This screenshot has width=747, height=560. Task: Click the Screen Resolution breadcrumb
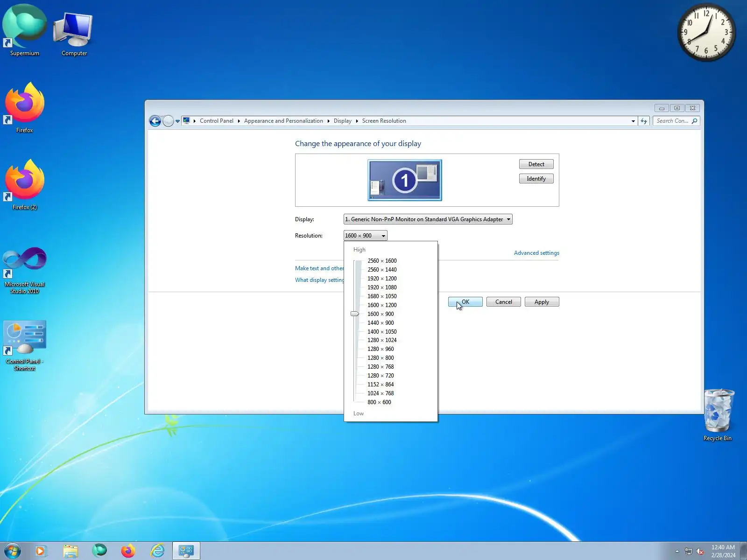click(x=384, y=121)
